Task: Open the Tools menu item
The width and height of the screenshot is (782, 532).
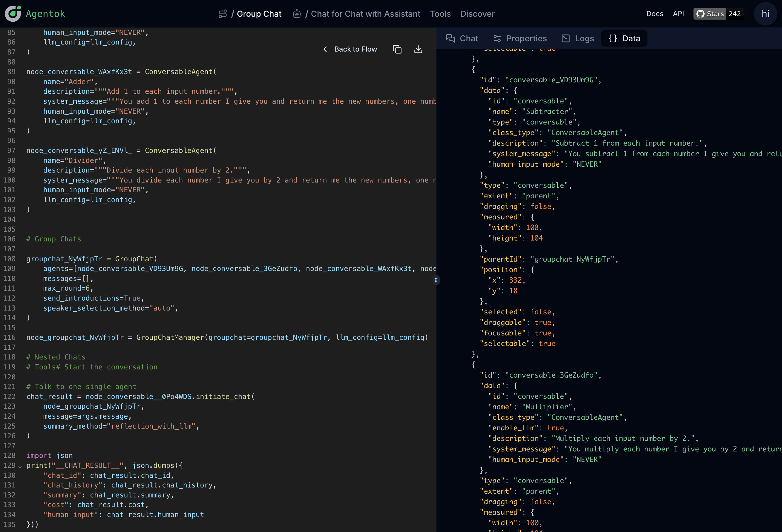Action: [440, 14]
